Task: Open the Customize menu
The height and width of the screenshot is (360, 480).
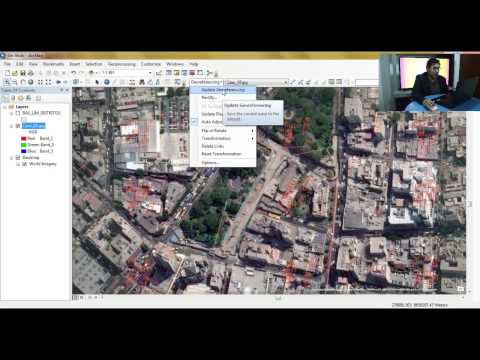Action: click(151, 64)
